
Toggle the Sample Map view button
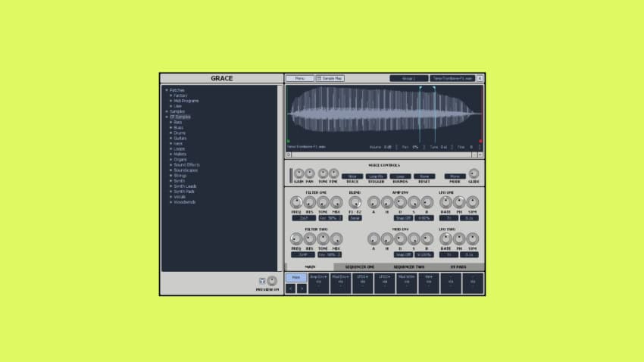point(330,78)
